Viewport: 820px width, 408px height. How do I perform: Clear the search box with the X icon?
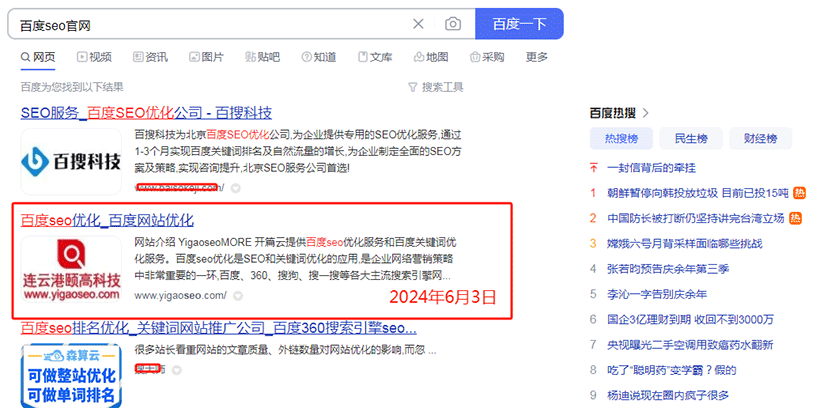[x=418, y=24]
